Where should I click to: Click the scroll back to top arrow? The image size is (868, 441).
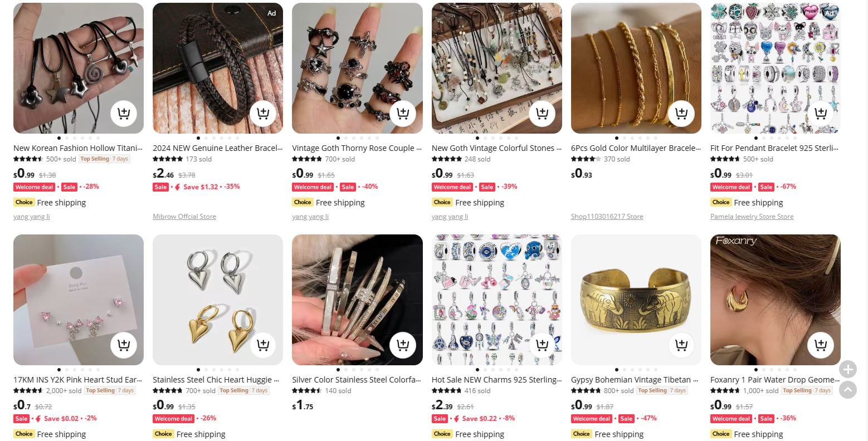tap(848, 389)
